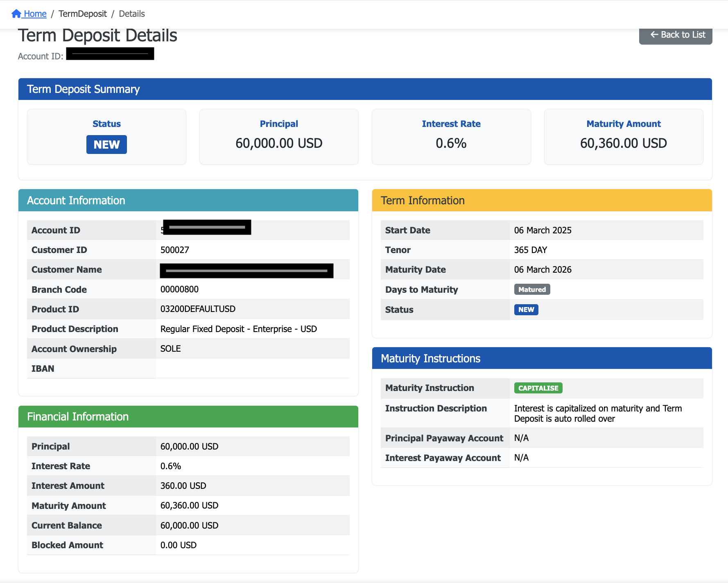728x583 pixels.
Task: Click the house icon in the breadcrumb
Action: coord(16,14)
